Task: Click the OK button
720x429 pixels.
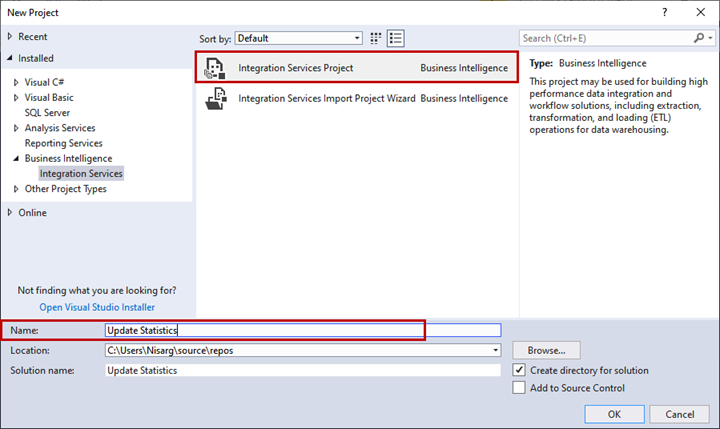Action: point(614,414)
